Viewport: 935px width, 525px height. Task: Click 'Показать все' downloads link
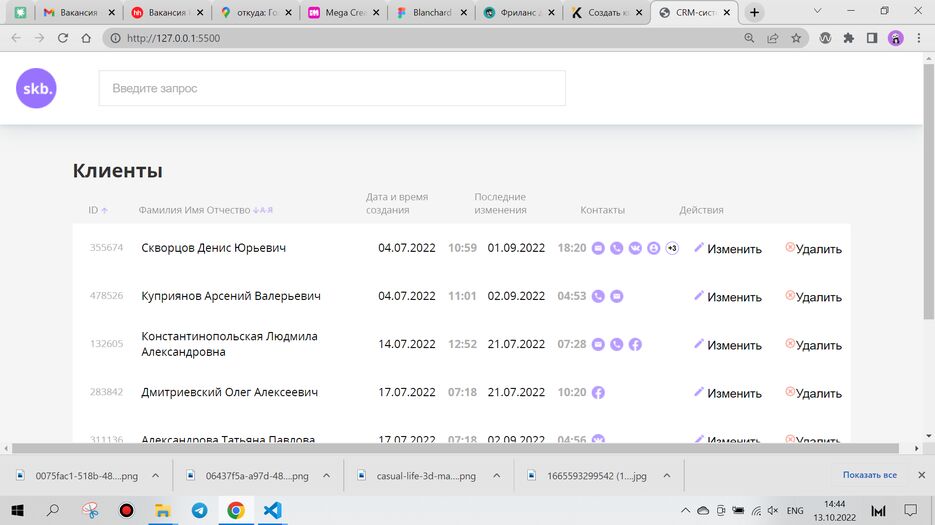[869, 475]
